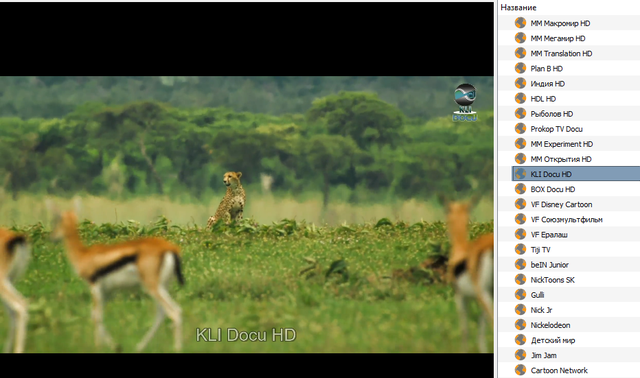The width and height of the screenshot is (640, 378).
Task: Select channel name Детский мир
Action: [553, 340]
